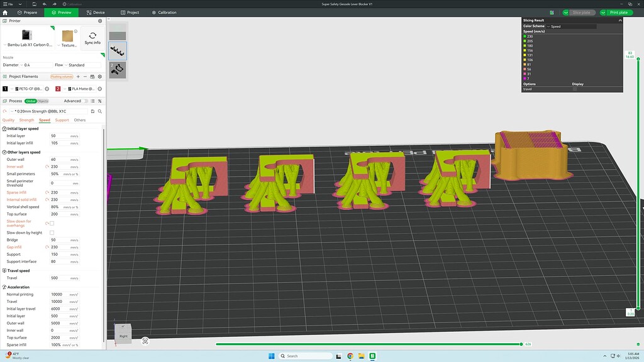
Task: Open the nozzle Diameter 0.4 dropdown
Action: click(36, 65)
